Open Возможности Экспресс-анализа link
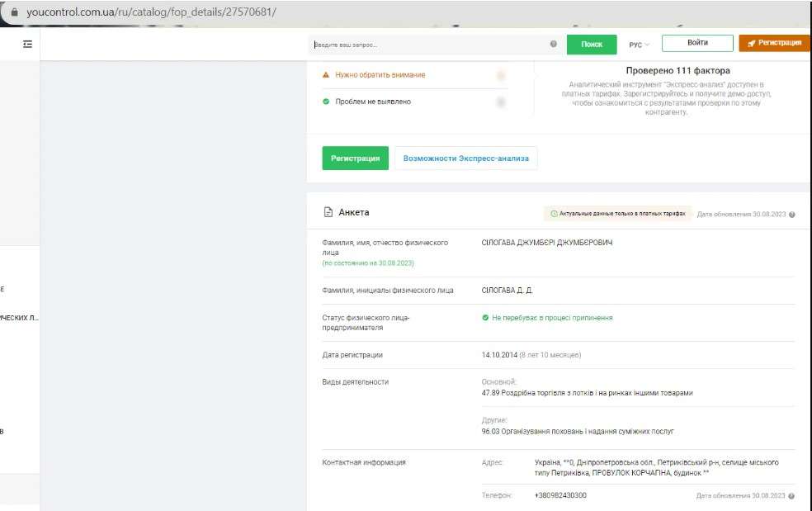 coord(466,158)
